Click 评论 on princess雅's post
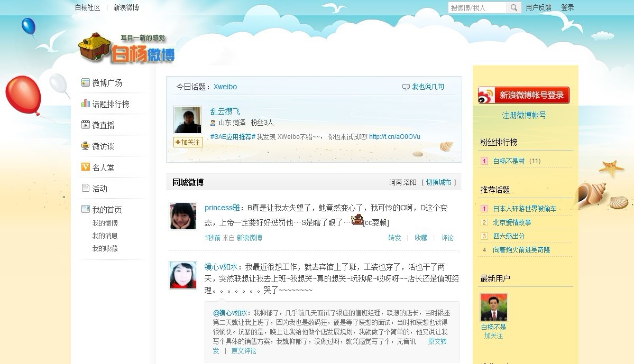 tap(447, 238)
